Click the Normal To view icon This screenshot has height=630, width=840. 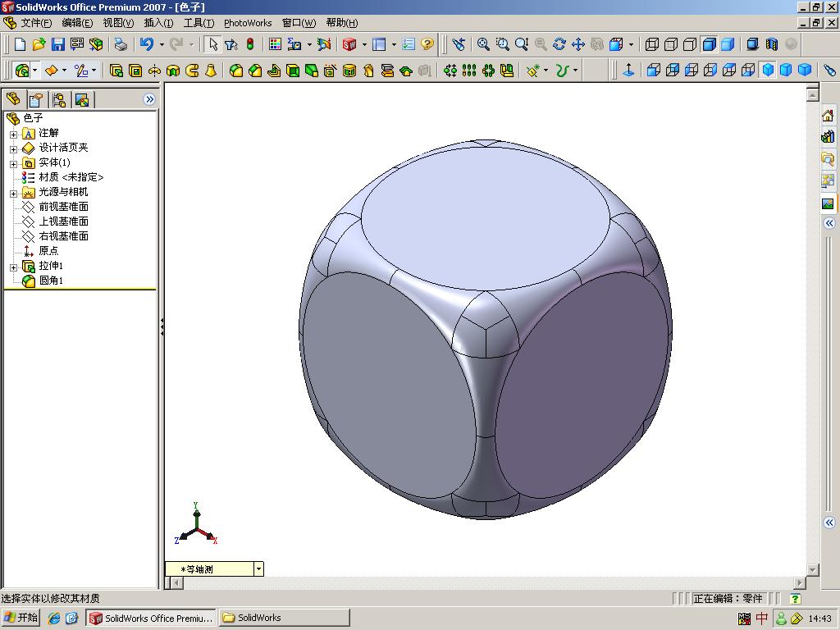tap(628, 71)
